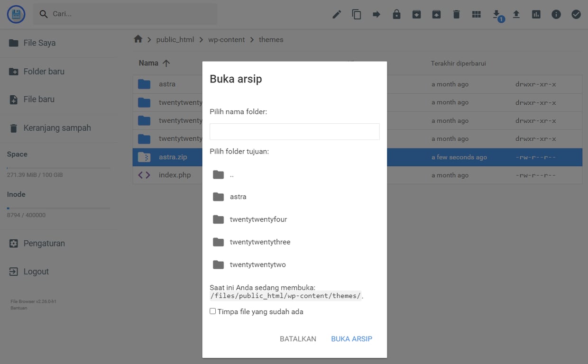Click the Select All checkmark icon
Screen dimensions: 588x364
click(x=576, y=14)
